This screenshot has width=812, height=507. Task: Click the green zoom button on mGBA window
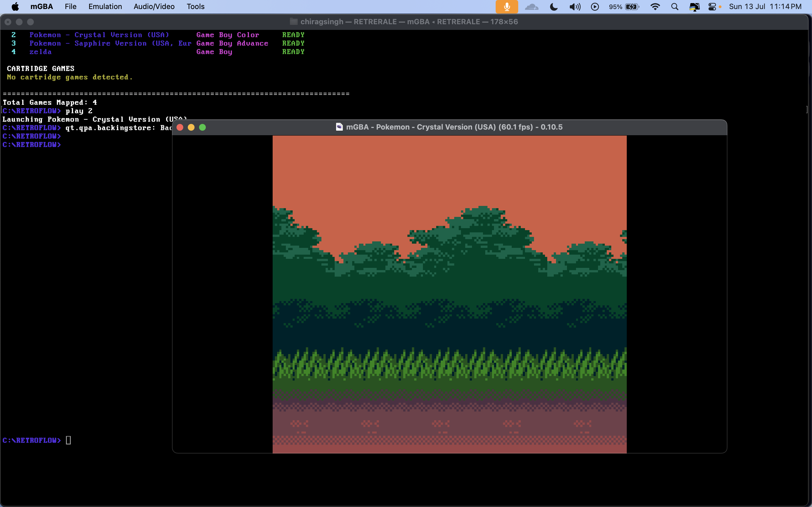click(202, 127)
